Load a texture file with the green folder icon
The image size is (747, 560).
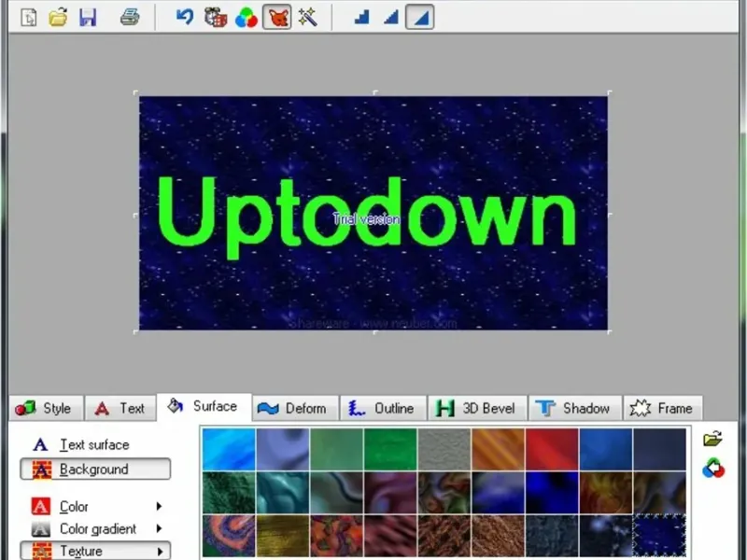tap(712, 439)
